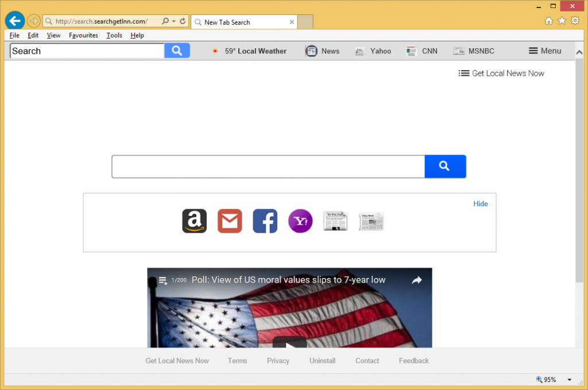Open the browser Home icon
Image resolution: width=588 pixels, height=390 pixels.
pos(548,21)
